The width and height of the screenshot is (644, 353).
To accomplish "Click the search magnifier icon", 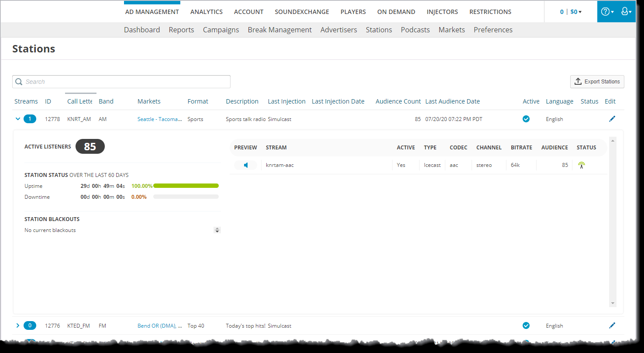I will [19, 82].
